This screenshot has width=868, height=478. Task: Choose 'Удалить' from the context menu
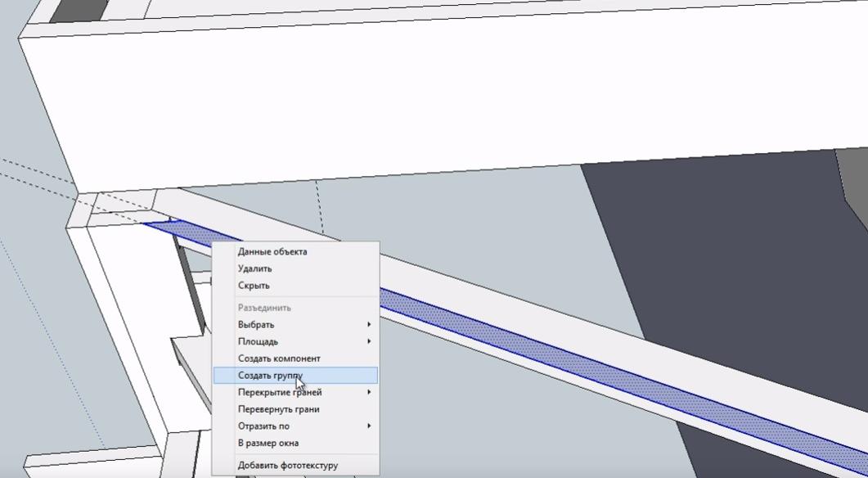[254, 268]
